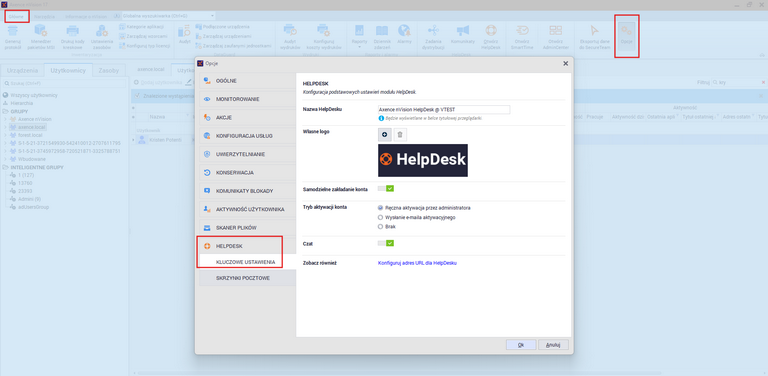Image resolution: width=768 pixels, height=376 pixels.
Task: Toggle Znalezione wystąpienia checkbox
Action: 138,95
